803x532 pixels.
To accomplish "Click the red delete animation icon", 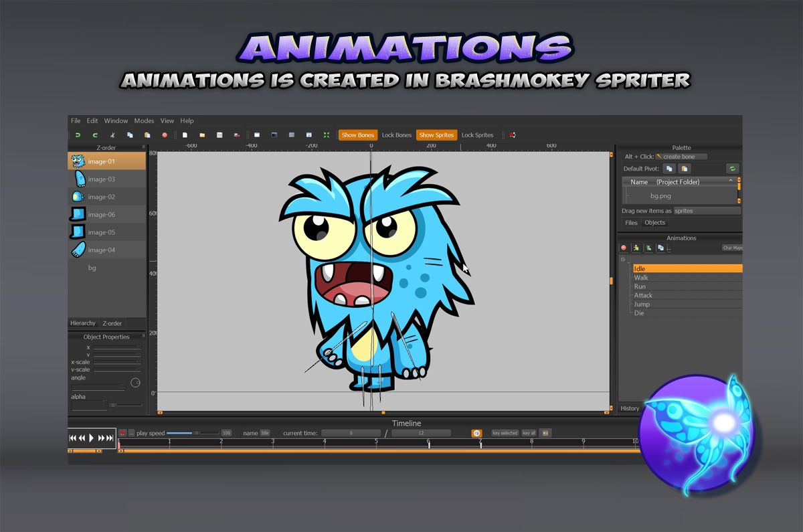I will point(624,248).
